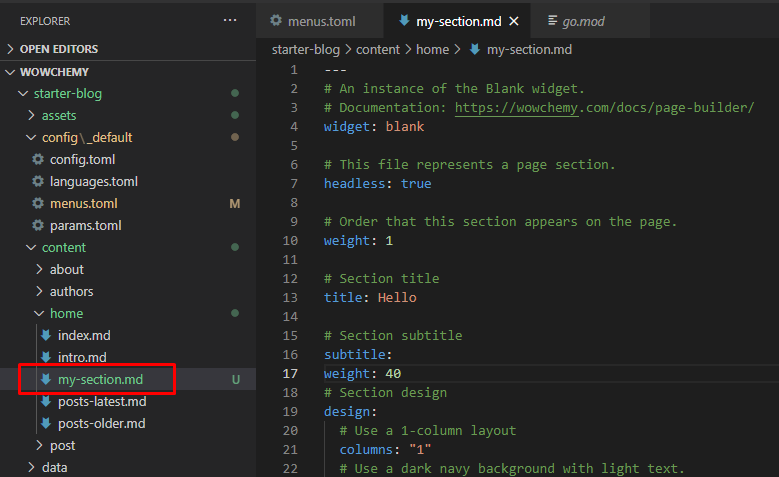This screenshot has height=477, width=779.
Task: Click the gear icon beside config.toml
Action: (x=38, y=159)
